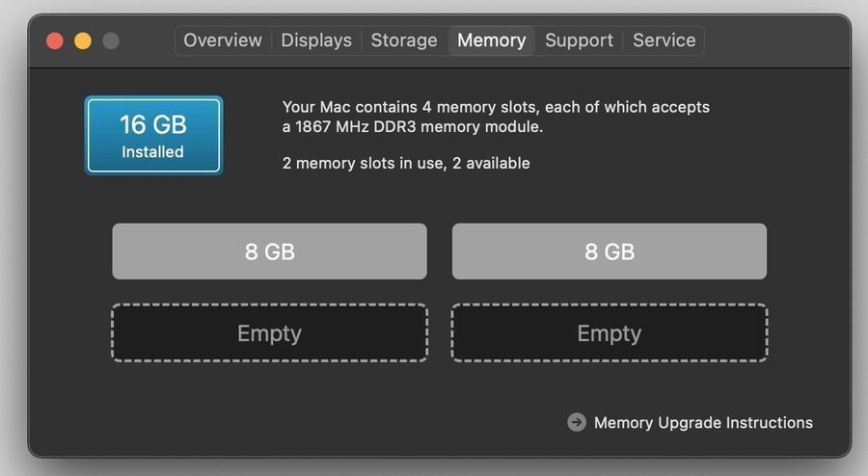Click the 16 GB Installed badge
Image resolution: width=868 pixels, height=476 pixels.
pos(153,136)
